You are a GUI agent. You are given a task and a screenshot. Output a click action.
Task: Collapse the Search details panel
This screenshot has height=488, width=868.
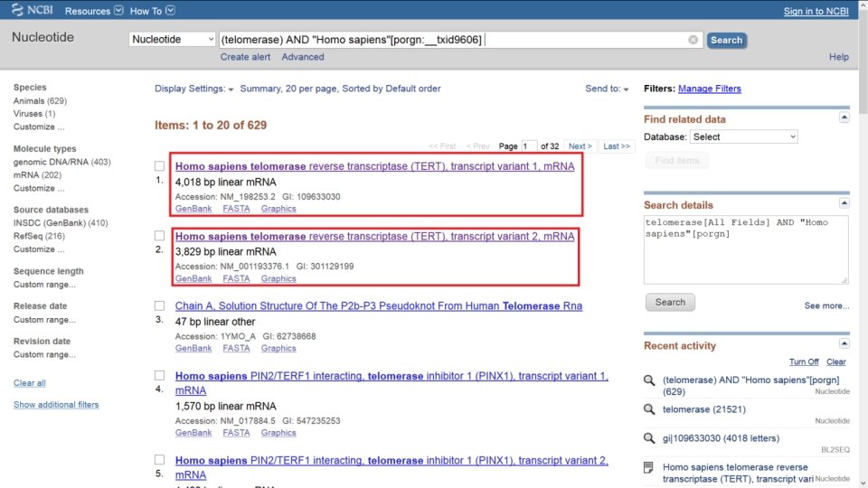[x=844, y=203]
